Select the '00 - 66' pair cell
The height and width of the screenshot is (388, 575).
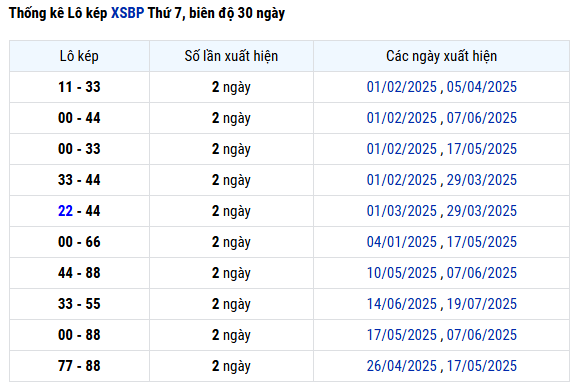click(79, 242)
